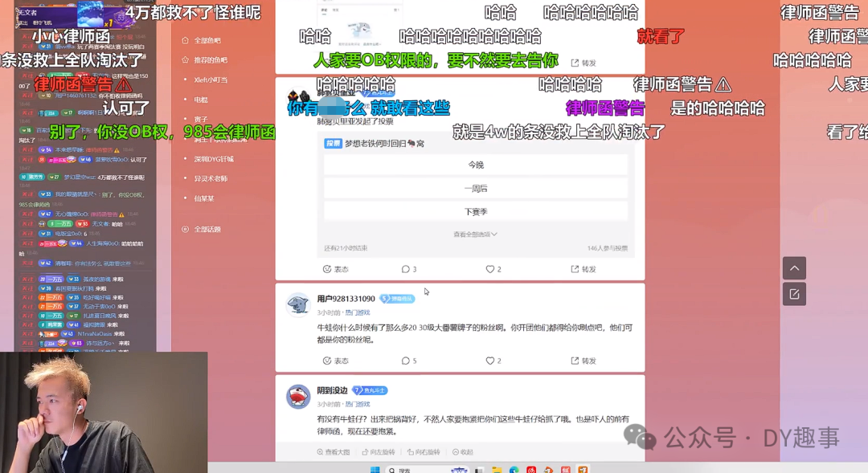Open 全部话题 in the sidebar
The image size is (868, 473).
point(207,229)
